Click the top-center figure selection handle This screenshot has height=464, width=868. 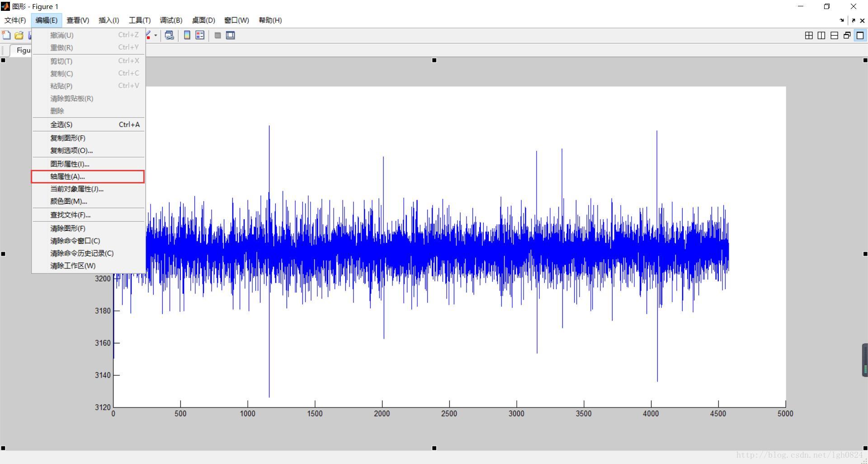point(434,60)
